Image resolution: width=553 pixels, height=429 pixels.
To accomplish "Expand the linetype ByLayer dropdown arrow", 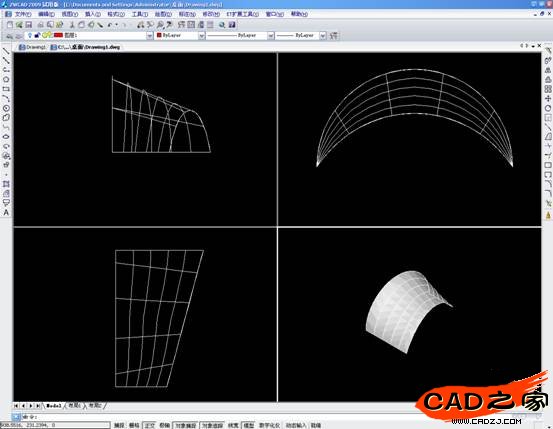I will pos(271,36).
